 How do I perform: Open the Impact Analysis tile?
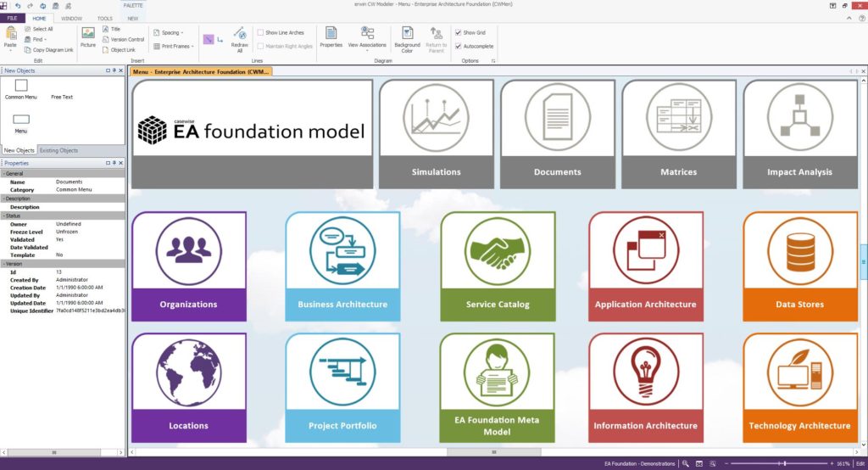(x=800, y=134)
